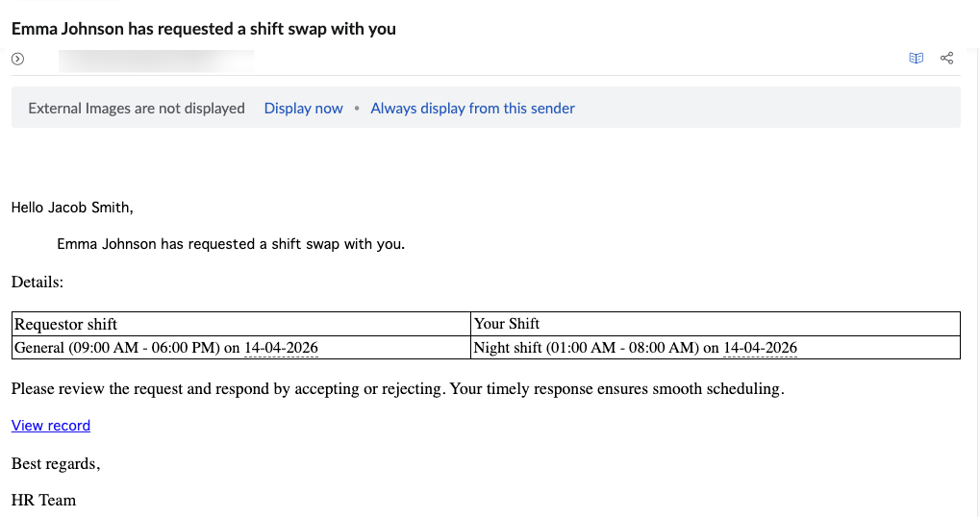
Task: Click the Hello Jacob Smith greeting
Action: 72,207
